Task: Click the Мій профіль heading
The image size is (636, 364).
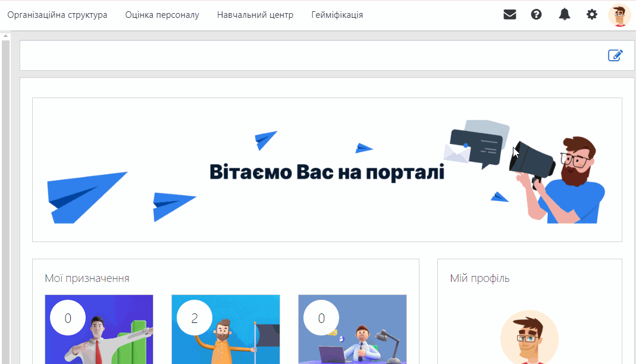Action: coord(480,278)
